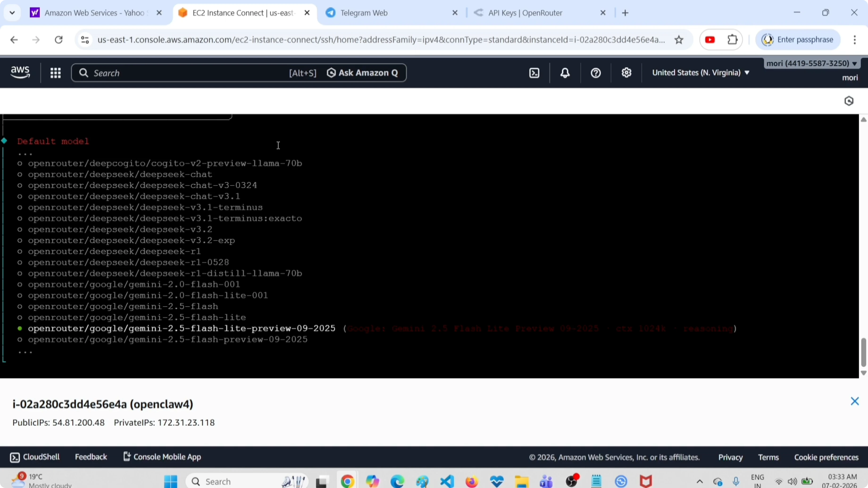Open the AWS notifications bell
This screenshot has width=868, height=488.
(x=565, y=73)
